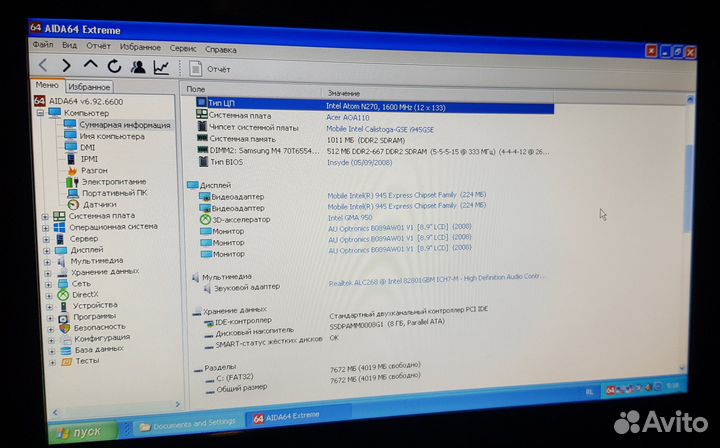Viewport: 720px width, 448px height.
Task: Refresh the report with the circular arrow icon
Action: point(114,67)
